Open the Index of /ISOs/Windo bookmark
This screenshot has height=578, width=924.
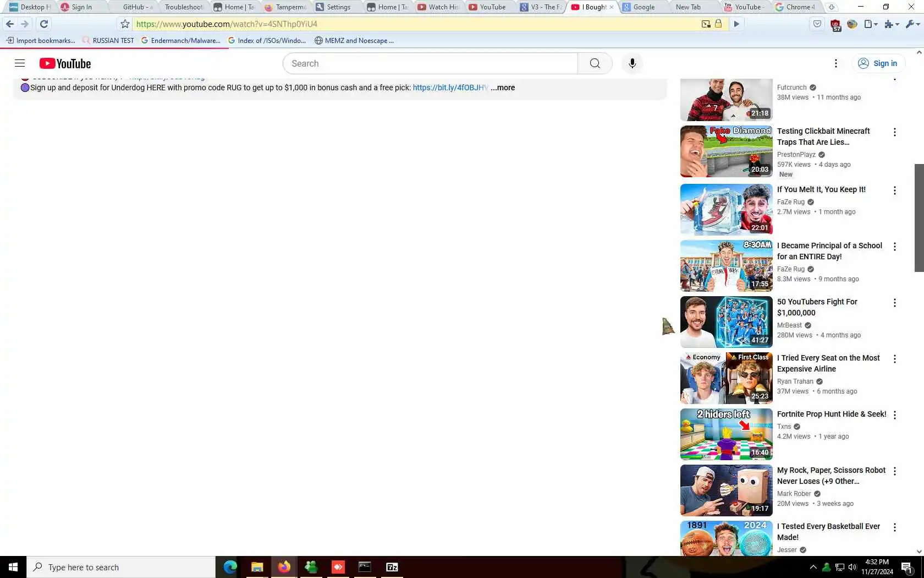tap(267, 40)
